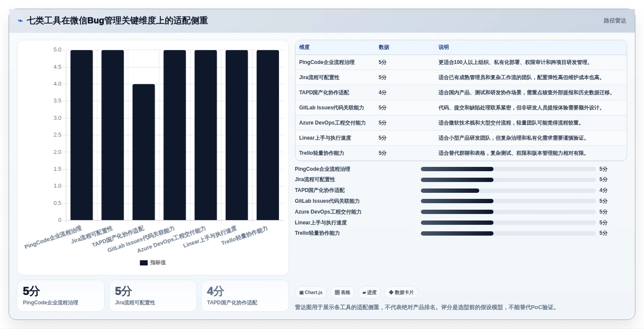Click the Jira description about 复杂工作流
This screenshot has height=329, width=644.
[x=521, y=78]
